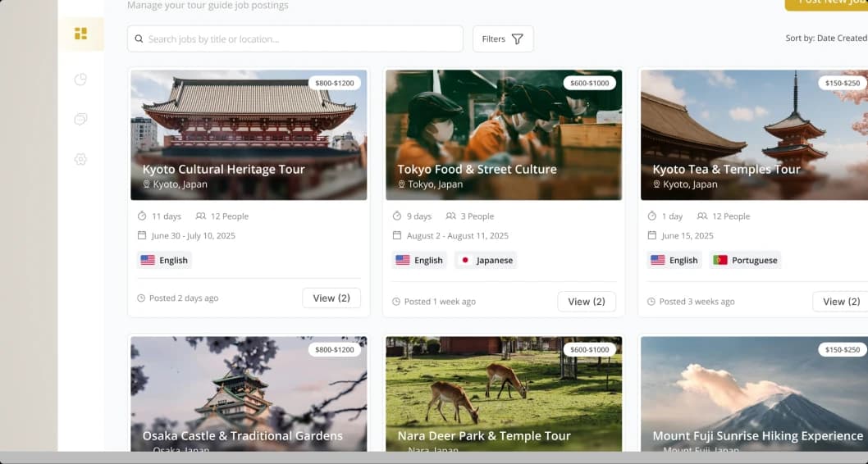The width and height of the screenshot is (868, 464).
Task: Click the "June 15, 2025" date
Action: (688, 235)
